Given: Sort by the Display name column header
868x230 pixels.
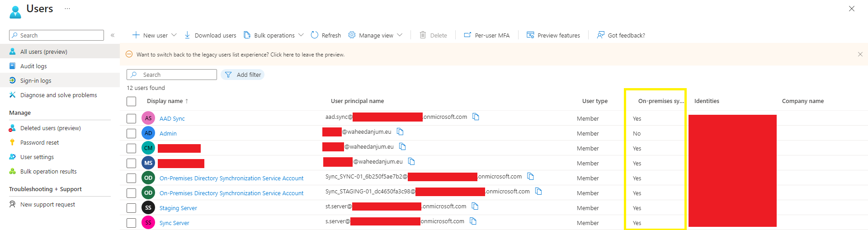Looking at the screenshot, I should pyautogui.click(x=167, y=101).
